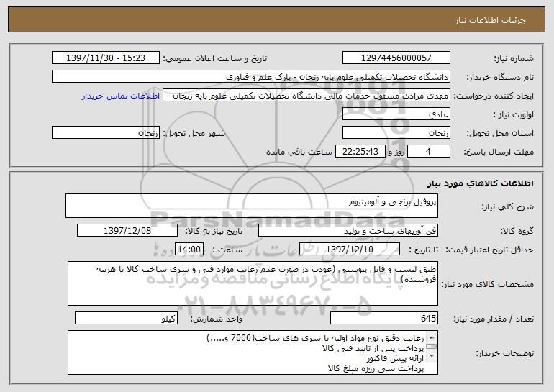Click the label استان محل تحویل
Screen dimensions: 554x392
pyautogui.click(x=500, y=134)
